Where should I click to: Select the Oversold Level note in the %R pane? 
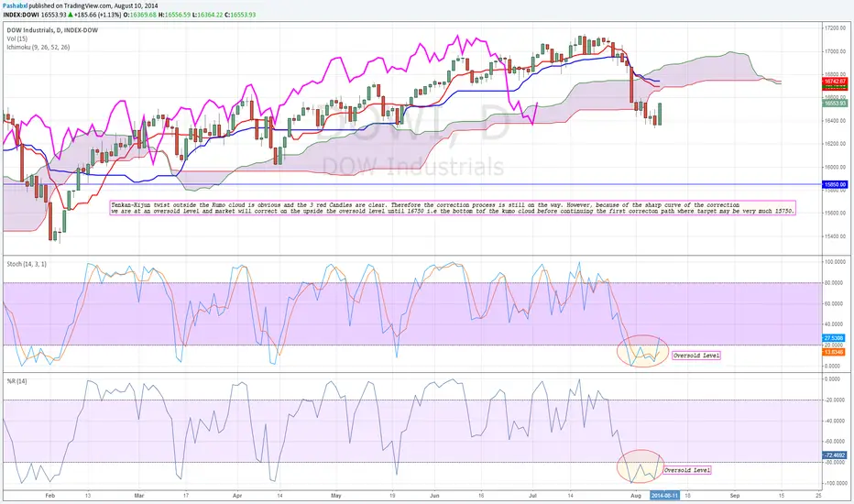pyautogui.click(x=687, y=470)
